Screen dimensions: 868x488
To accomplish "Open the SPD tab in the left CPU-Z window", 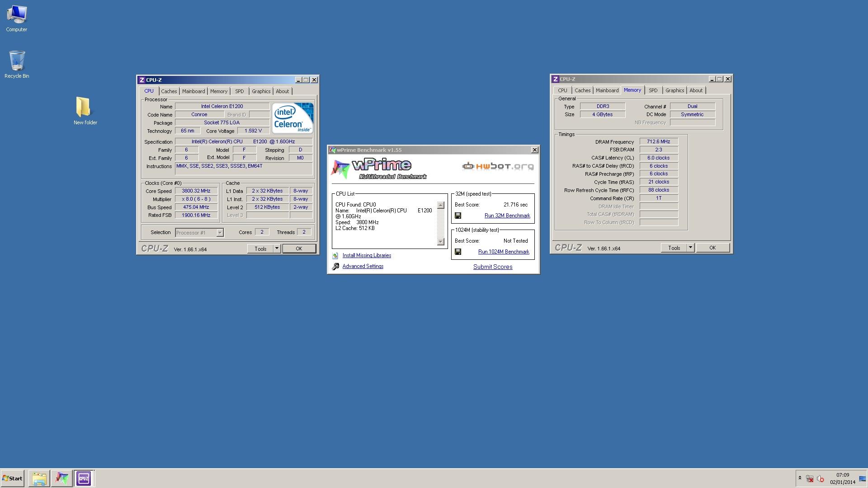I will [240, 91].
